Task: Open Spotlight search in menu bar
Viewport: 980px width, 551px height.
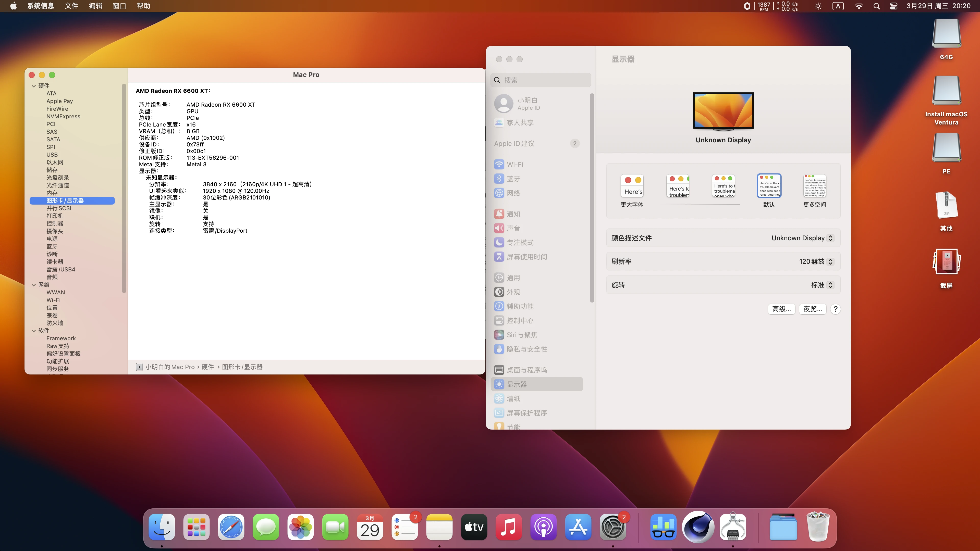Action: (877, 6)
